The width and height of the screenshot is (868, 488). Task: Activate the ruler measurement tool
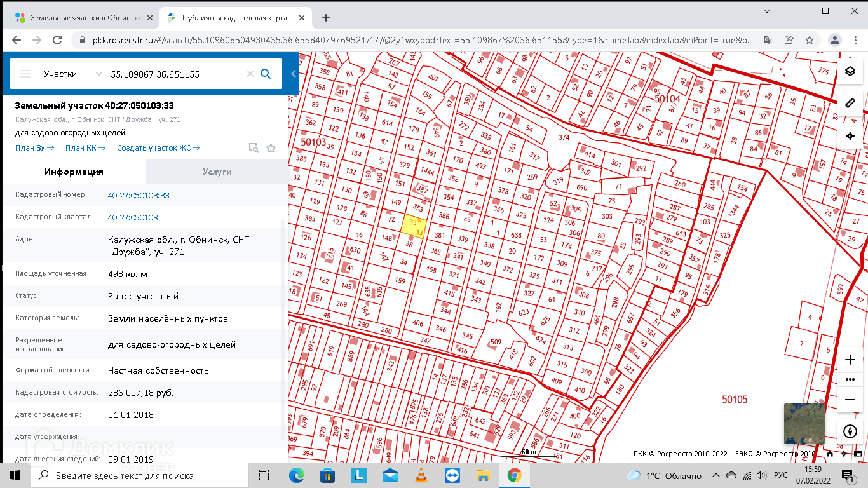[x=850, y=103]
